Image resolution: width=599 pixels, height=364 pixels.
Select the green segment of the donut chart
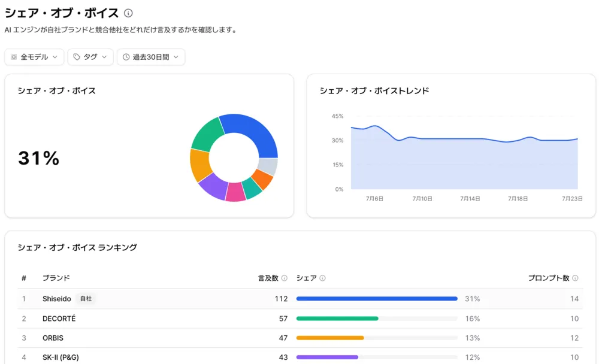(x=206, y=135)
